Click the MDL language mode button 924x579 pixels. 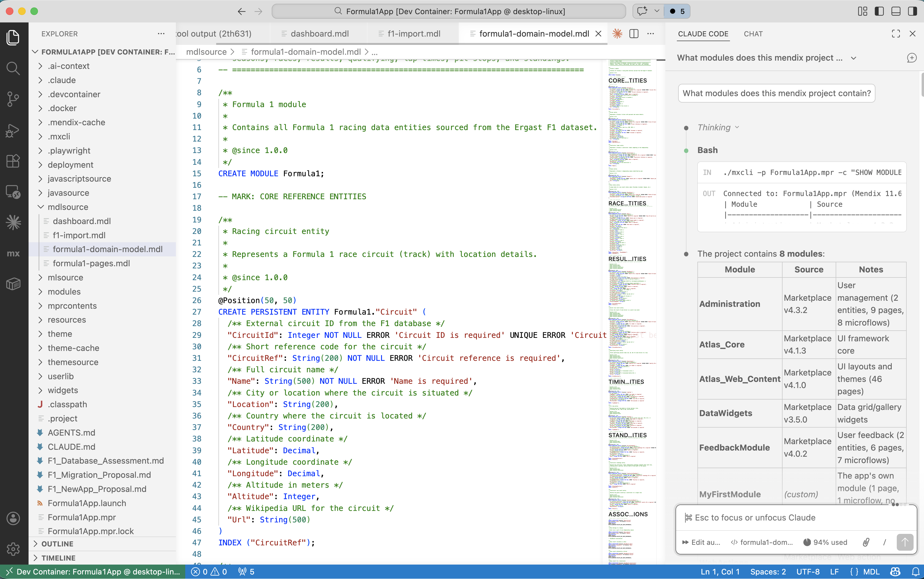(871, 572)
